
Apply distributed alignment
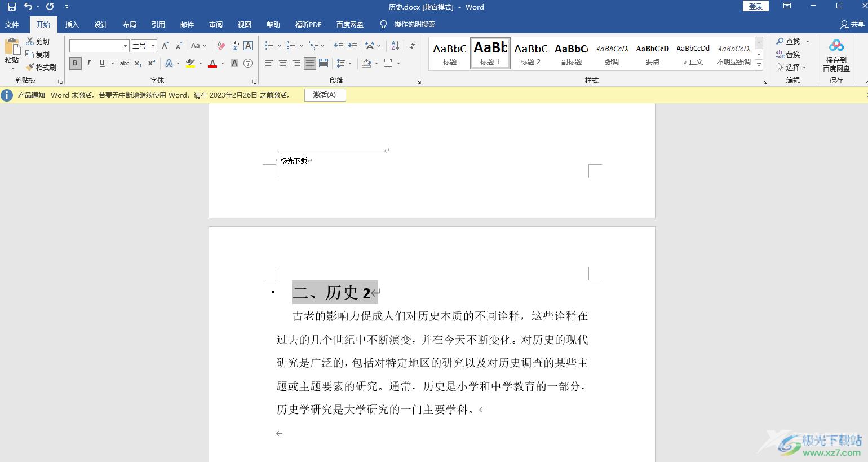(x=324, y=63)
